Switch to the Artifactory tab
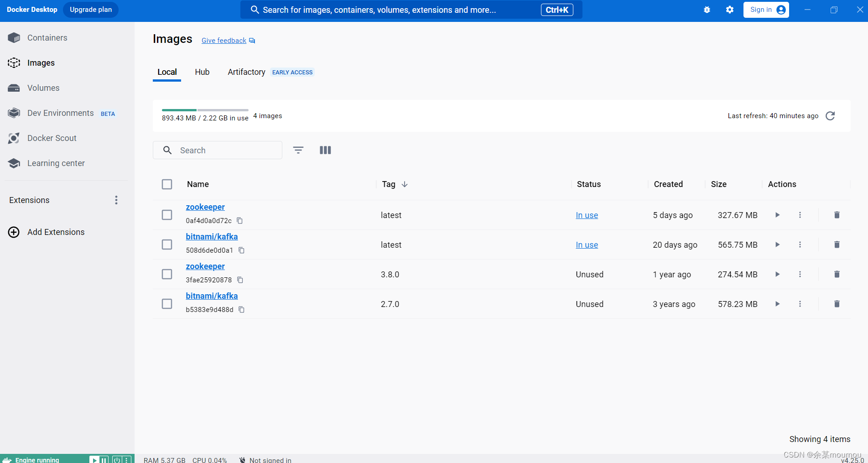Image resolution: width=868 pixels, height=463 pixels. 246,72
